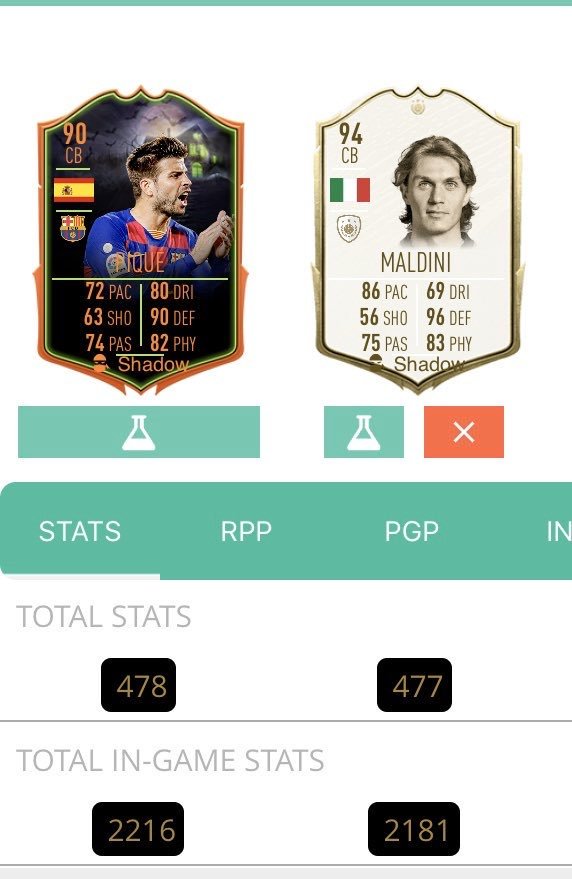This screenshot has height=879, width=572.
Task: Click Pique's 2216 in-game stats value
Action: [138, 829]
